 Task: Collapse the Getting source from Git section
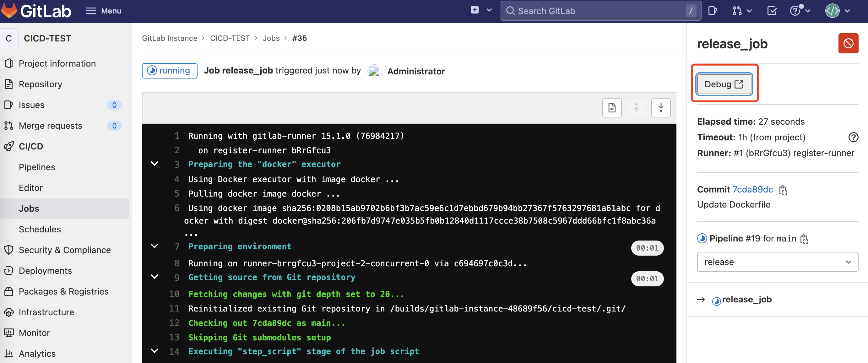click(x=155, y=277)
